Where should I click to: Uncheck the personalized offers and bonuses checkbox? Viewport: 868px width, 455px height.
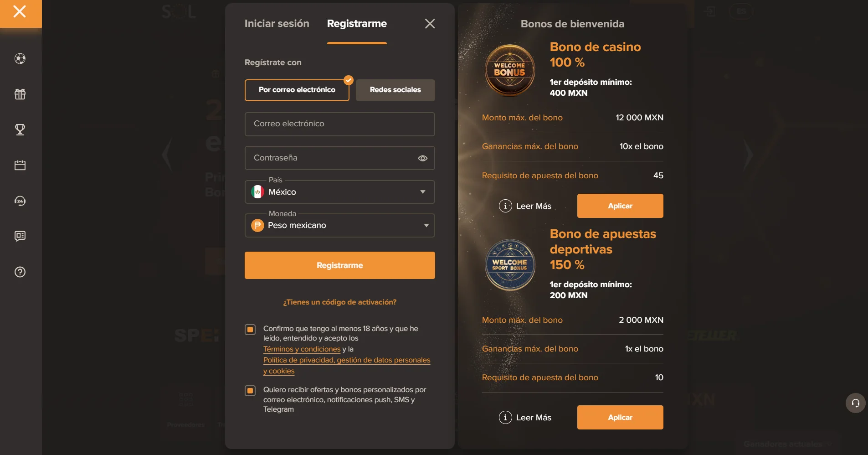point(250,391)
